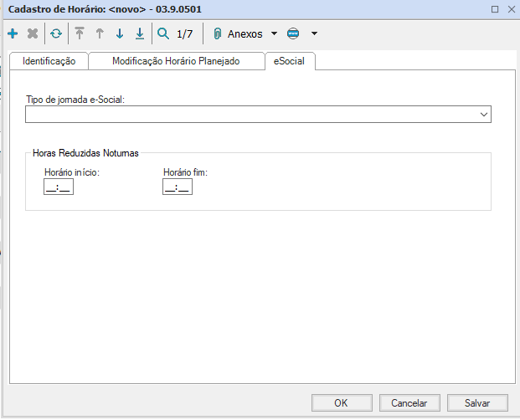The width and height of the screenshot is (520, 420).
Task: Expand the Anexos dropdown arrow
Action: point(274,34)
